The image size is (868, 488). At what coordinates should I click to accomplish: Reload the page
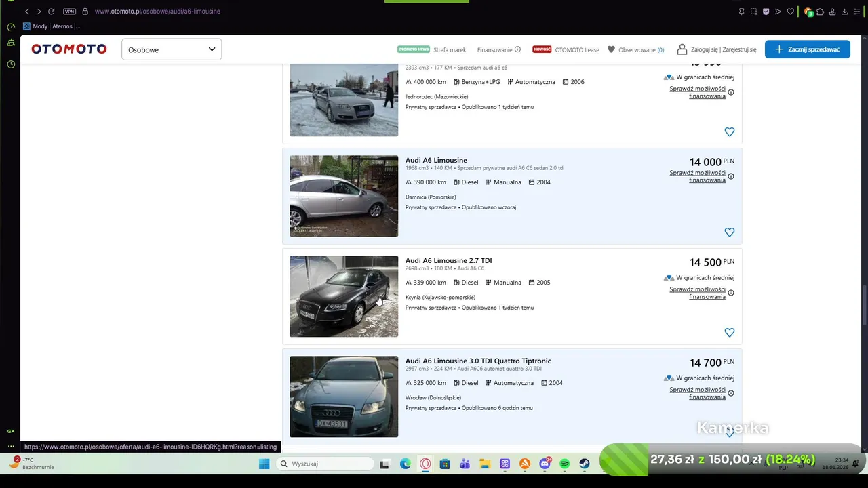click(51, 12)
